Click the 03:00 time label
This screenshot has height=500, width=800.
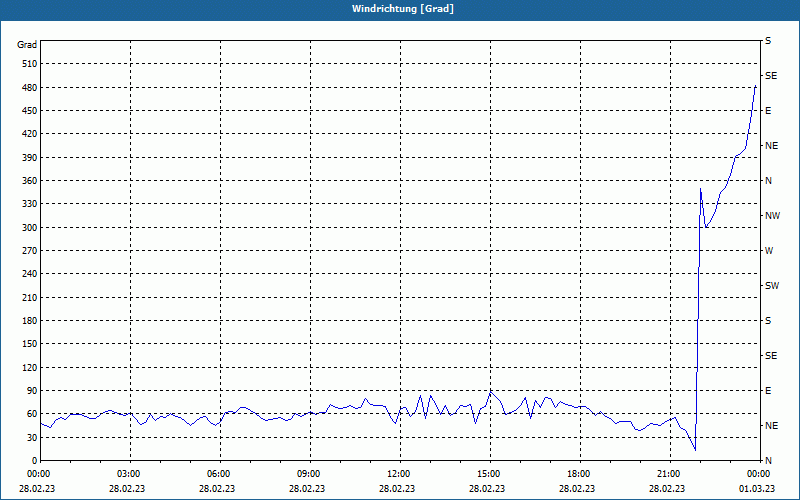tap(130, 474)
